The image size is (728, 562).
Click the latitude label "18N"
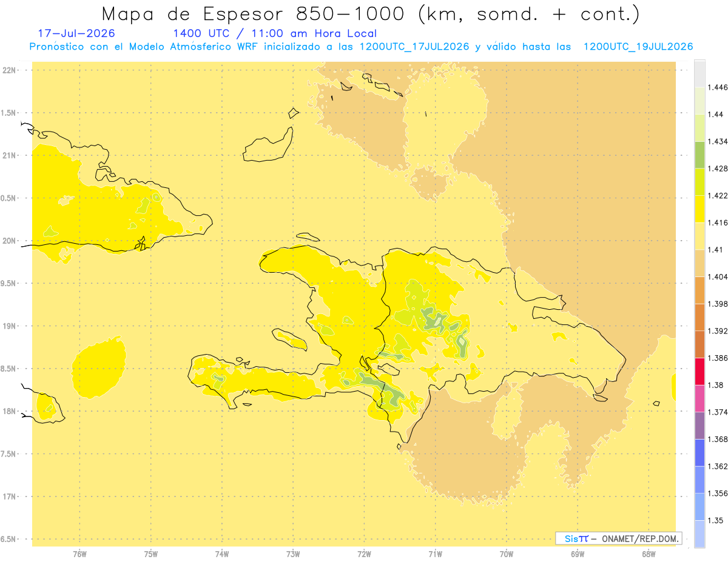click(8, 411)
